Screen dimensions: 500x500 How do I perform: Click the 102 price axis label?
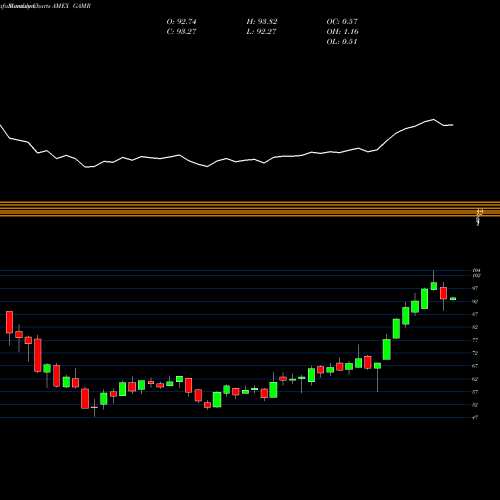476,276
